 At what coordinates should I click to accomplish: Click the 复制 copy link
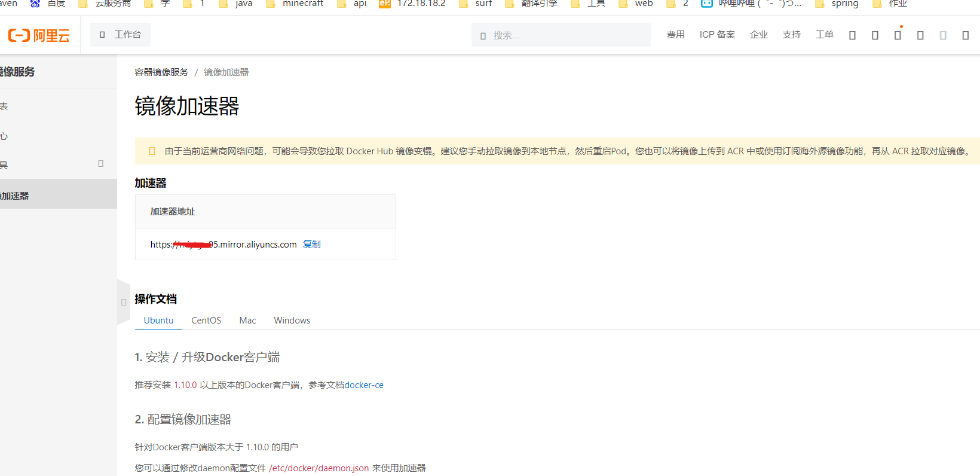[311, 244]
